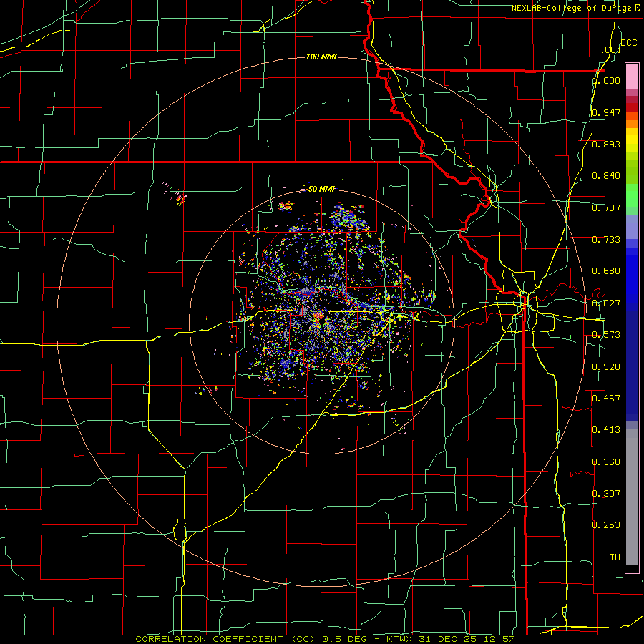This screenshot has height=644, width=644.
Task: Click the "12:57" timestamp text
Action: tap(499, 639)
